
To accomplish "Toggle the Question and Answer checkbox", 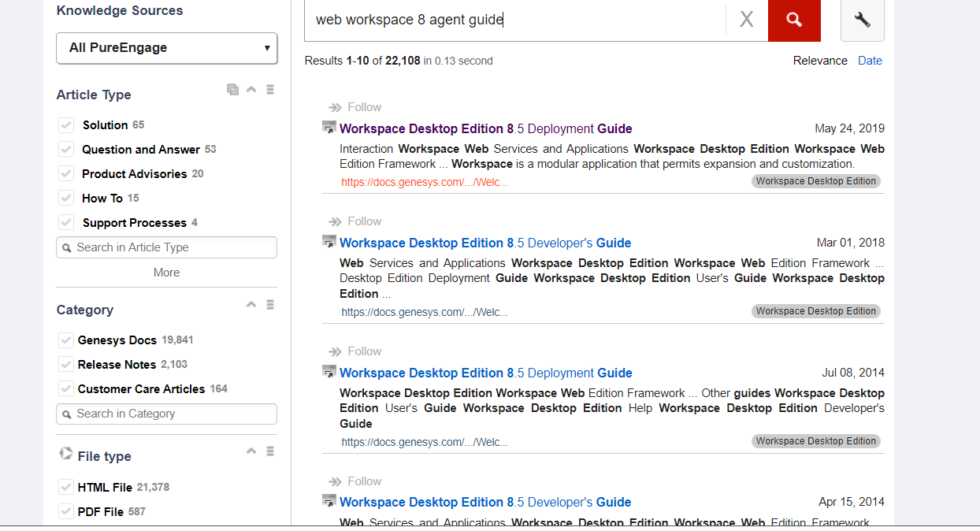I will pos(66,150).
